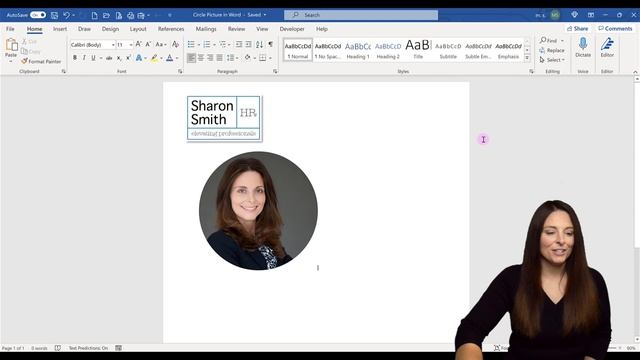The image size is (640, 360).
Task: Toggle Subscript formatting
Action: pos(119,58)
